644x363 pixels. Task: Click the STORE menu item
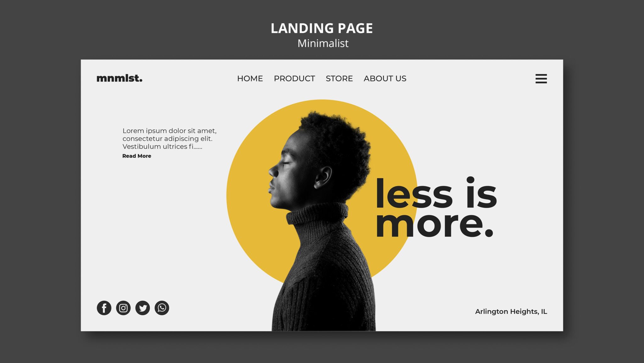tap(339, 79)
